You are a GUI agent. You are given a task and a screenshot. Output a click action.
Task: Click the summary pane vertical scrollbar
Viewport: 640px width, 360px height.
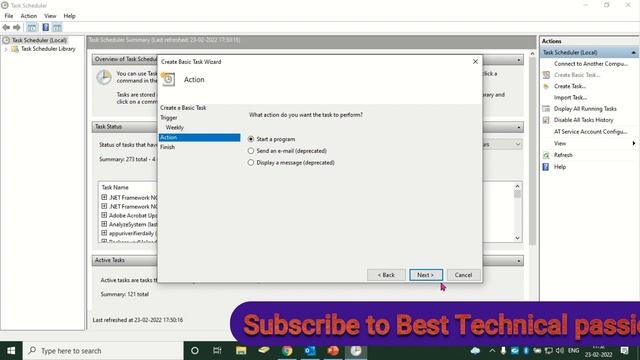pos(532,151)
